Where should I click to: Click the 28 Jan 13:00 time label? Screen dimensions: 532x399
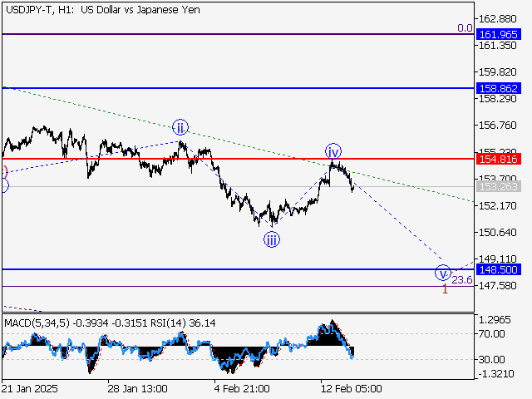139,388
